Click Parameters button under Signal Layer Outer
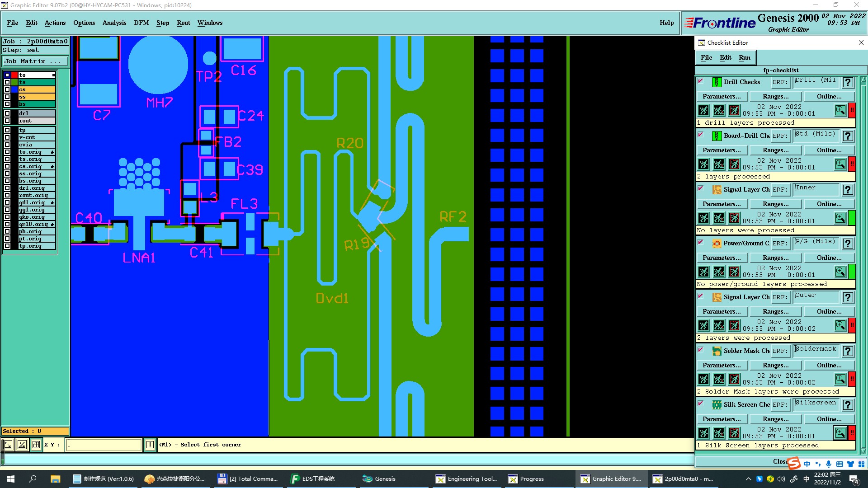This screenshot has height=488, width=868. coord(722,311)
